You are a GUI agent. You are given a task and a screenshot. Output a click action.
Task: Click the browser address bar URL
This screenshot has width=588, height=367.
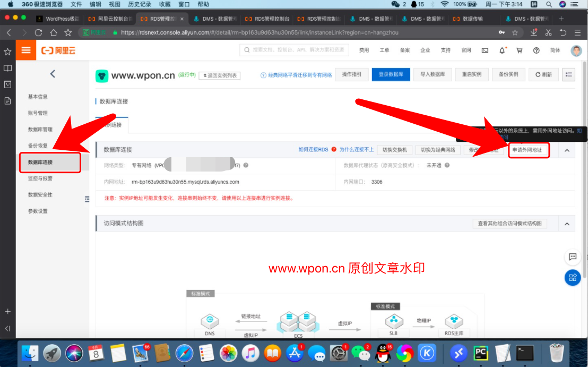click(x=260, y=32)
